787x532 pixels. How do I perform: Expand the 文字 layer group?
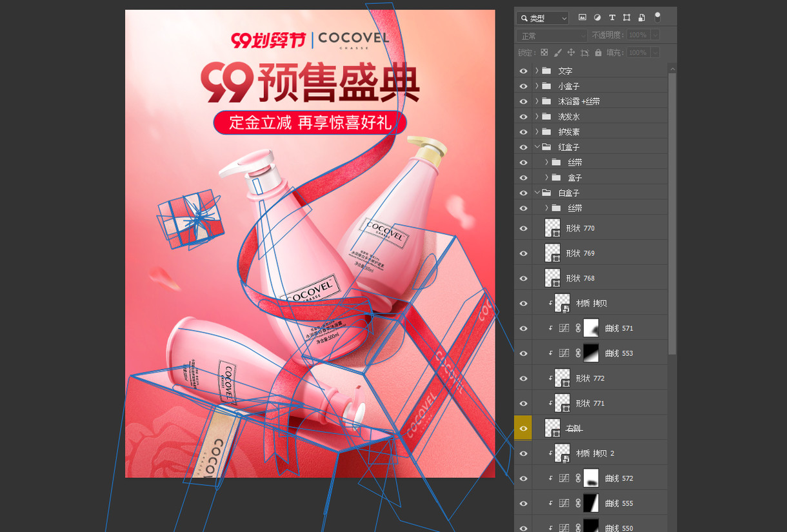537,70
